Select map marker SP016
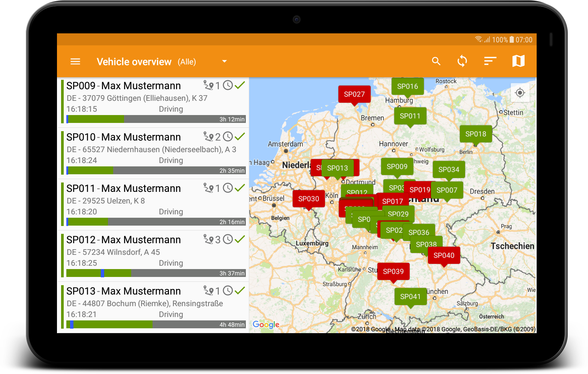 [x=407, y=87]
